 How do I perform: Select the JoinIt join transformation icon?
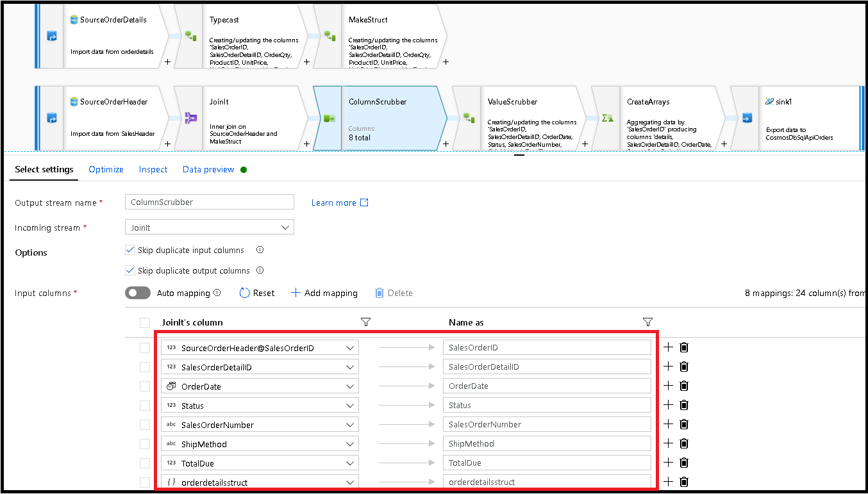point(190,118)
